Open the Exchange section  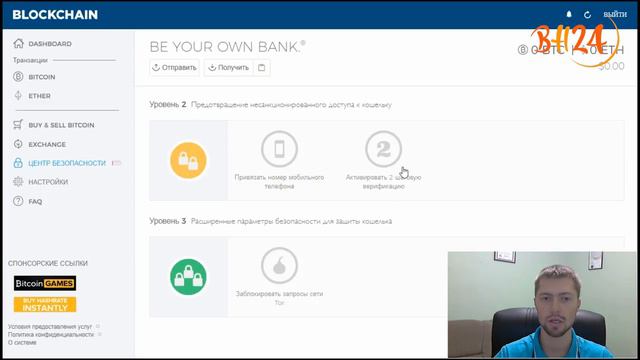click(x=47, y=144)
